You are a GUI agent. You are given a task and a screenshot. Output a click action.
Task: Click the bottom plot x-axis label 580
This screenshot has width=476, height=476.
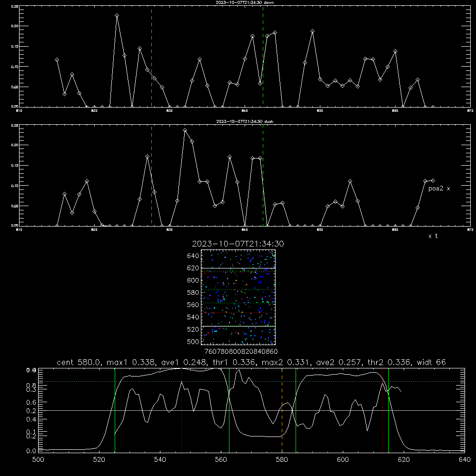282,460
